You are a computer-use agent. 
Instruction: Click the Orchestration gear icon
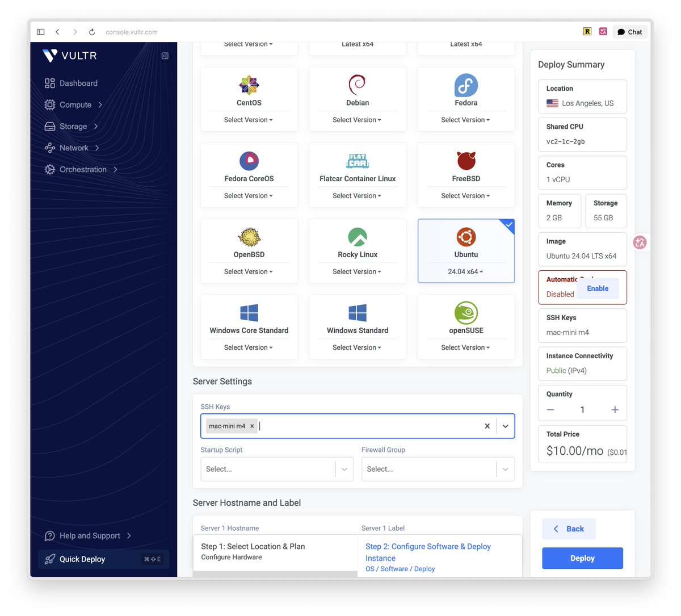click(50, 170)
